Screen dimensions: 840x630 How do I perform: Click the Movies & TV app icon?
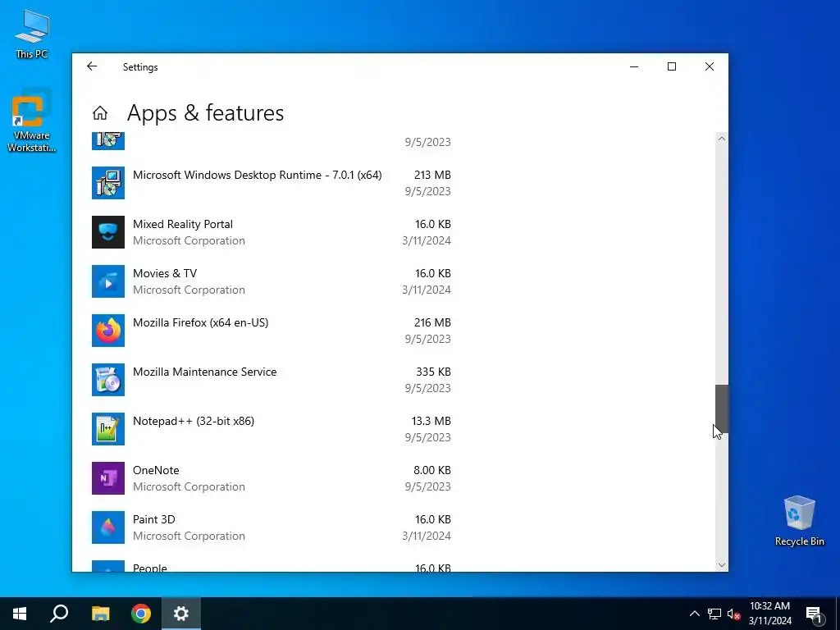tap(108, 281)
